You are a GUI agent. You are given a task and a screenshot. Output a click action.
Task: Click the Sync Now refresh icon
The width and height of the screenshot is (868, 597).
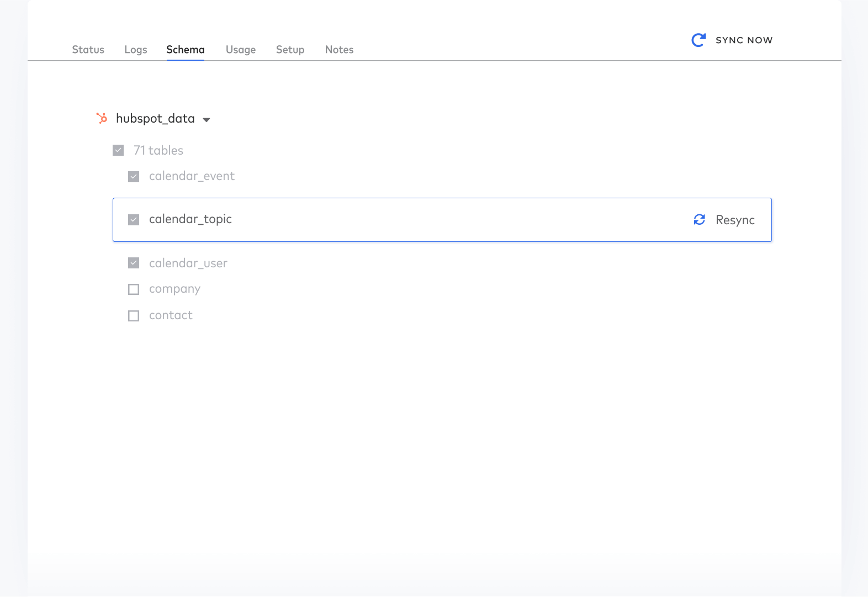pos(698,40)
